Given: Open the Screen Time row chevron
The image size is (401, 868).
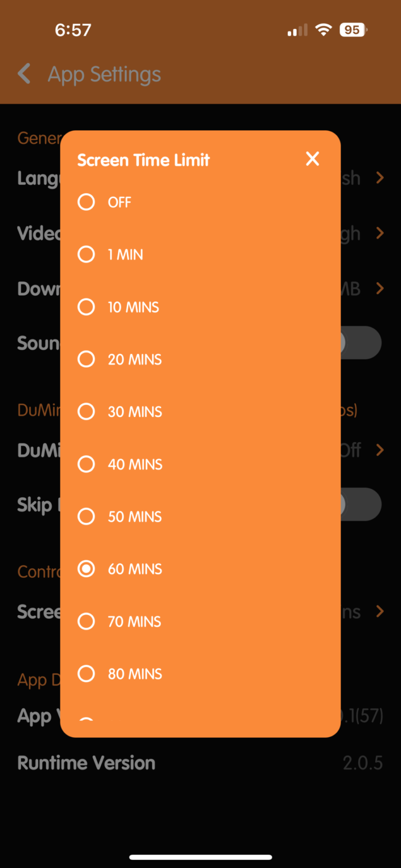Looking at the screenshot, I should pyautogui.click(x=380, y=612).
